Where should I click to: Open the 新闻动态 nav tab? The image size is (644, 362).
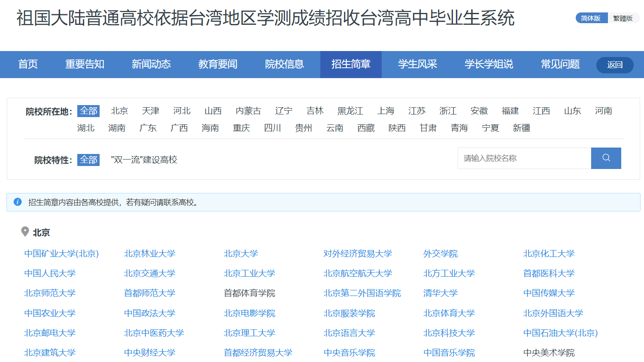[x=151, y=64]
